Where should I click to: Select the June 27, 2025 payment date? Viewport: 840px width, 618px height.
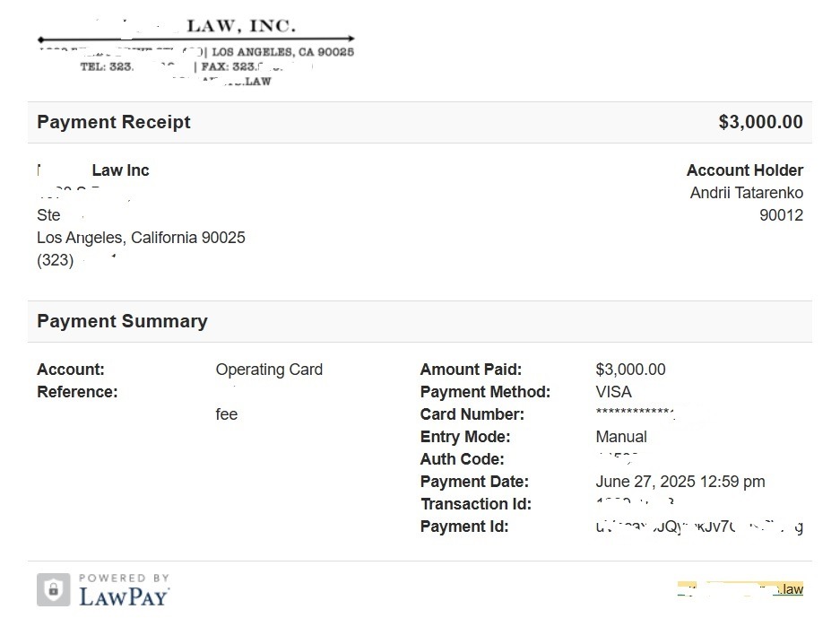680,482
